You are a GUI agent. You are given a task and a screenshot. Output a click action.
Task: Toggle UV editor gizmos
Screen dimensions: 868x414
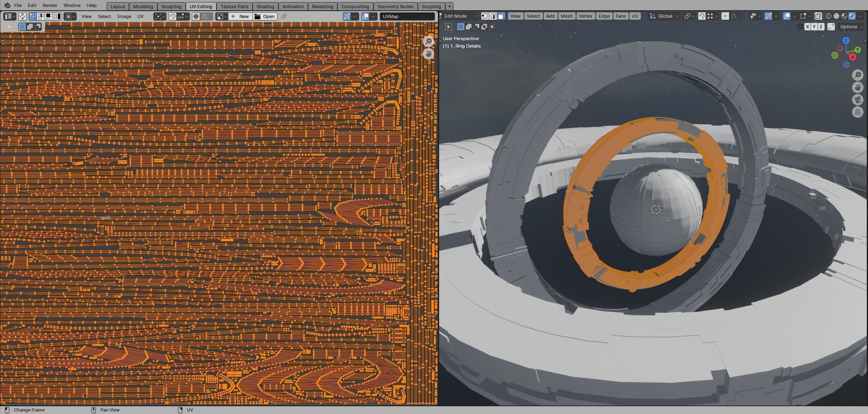click(347, 16)
